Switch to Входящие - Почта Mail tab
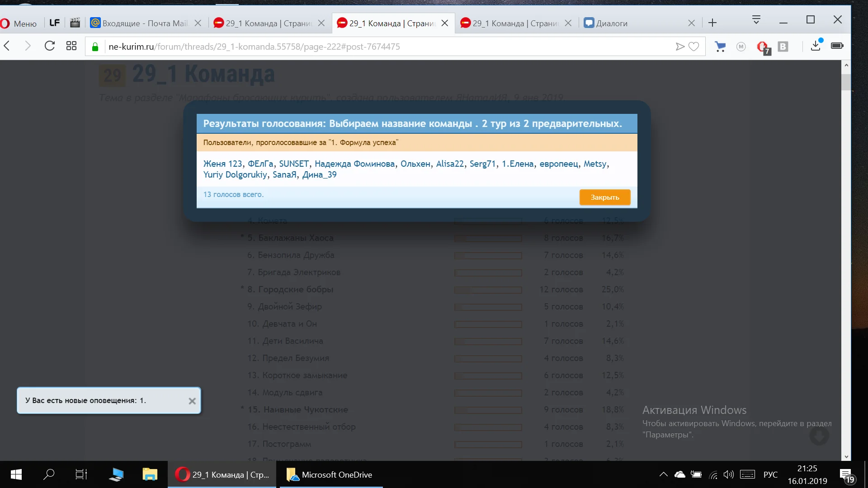Screen dimensions: 868x488 144,23
